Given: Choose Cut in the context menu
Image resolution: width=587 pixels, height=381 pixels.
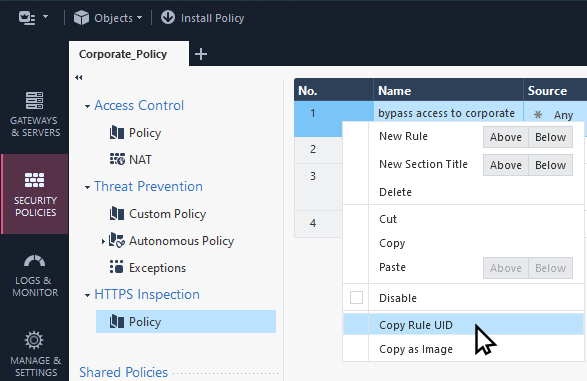Looking at the screenshot, I should pos(388,219).
